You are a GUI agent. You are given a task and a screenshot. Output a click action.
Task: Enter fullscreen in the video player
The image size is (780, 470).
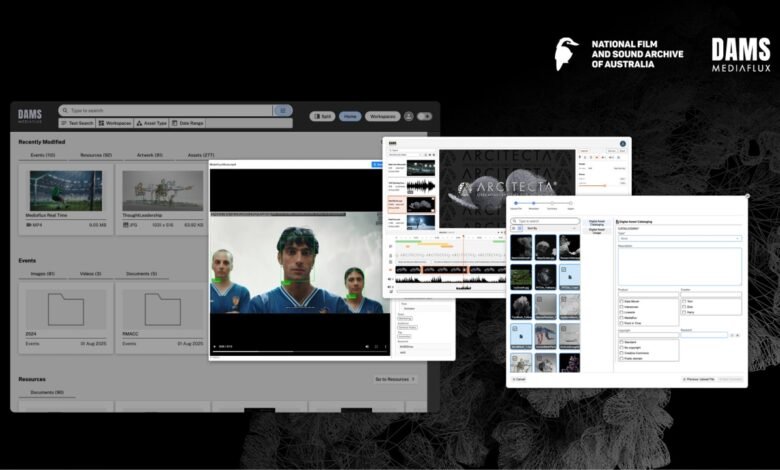(377, 347)
